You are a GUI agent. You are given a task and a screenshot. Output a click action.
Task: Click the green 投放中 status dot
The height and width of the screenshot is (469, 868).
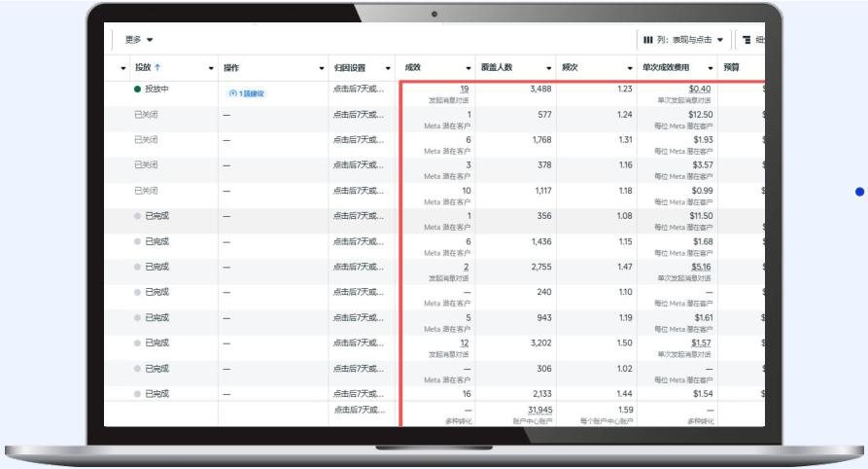point(137,89)
